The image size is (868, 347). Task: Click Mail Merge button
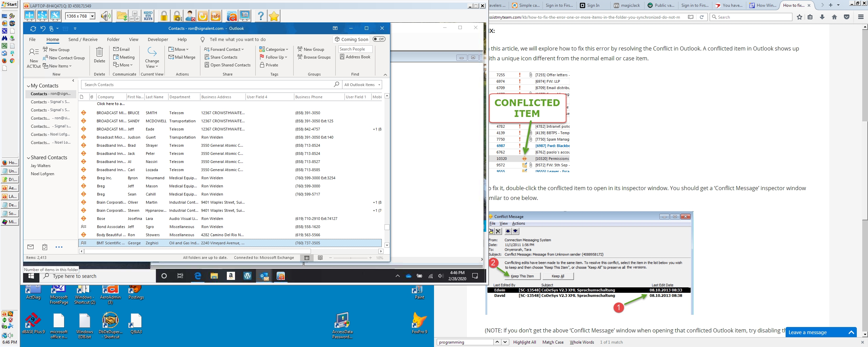pyautogui.click(x=182, y=57)
